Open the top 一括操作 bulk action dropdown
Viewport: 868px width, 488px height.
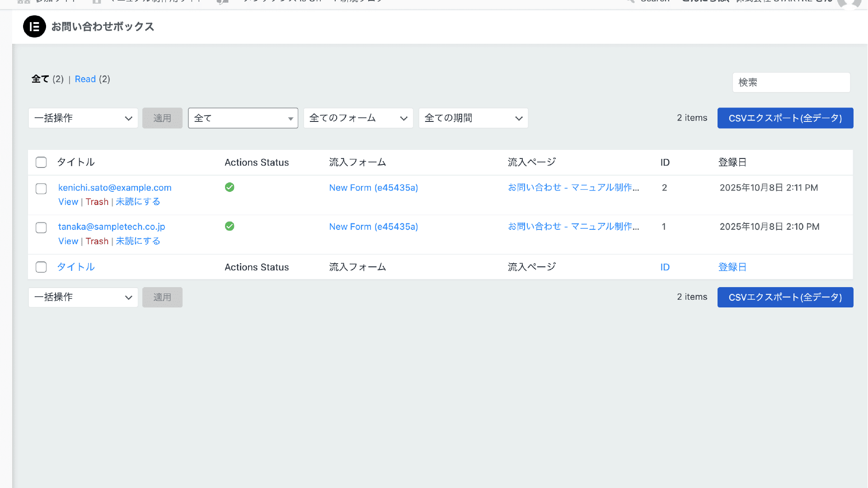[x=83, y=118]
